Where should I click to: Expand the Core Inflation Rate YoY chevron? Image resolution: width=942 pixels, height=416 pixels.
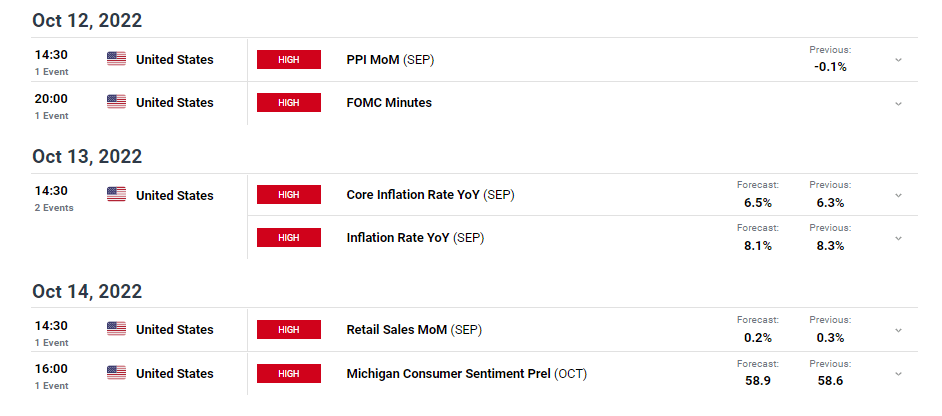898,195
